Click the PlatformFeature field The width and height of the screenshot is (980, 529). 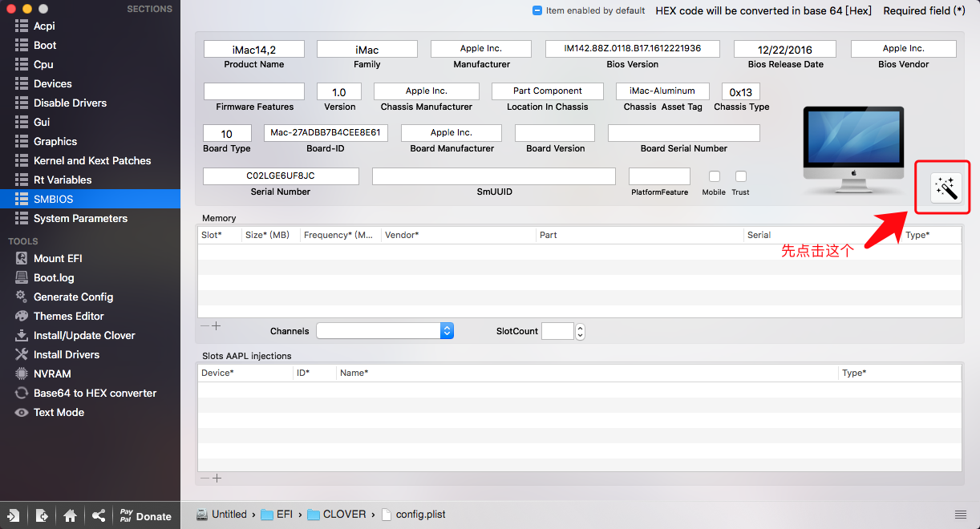[659, 176]
